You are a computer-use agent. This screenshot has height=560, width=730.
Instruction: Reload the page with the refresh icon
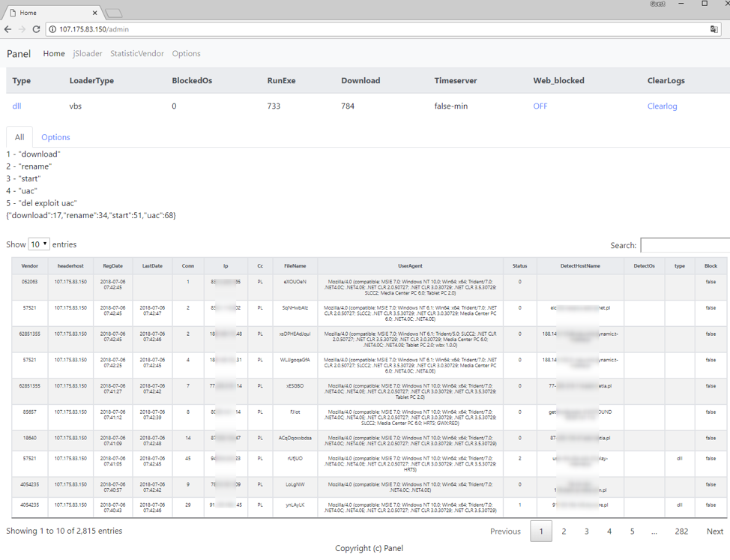point(36,29)
